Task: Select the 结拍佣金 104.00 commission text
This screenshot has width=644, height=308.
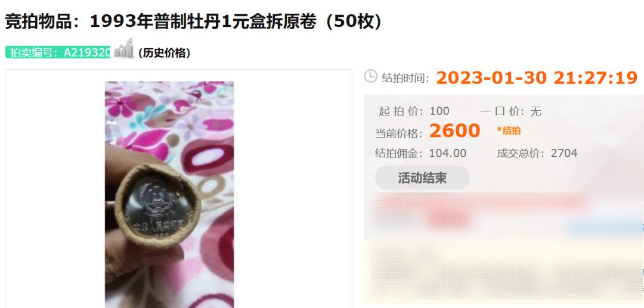Action: (420, 153)
